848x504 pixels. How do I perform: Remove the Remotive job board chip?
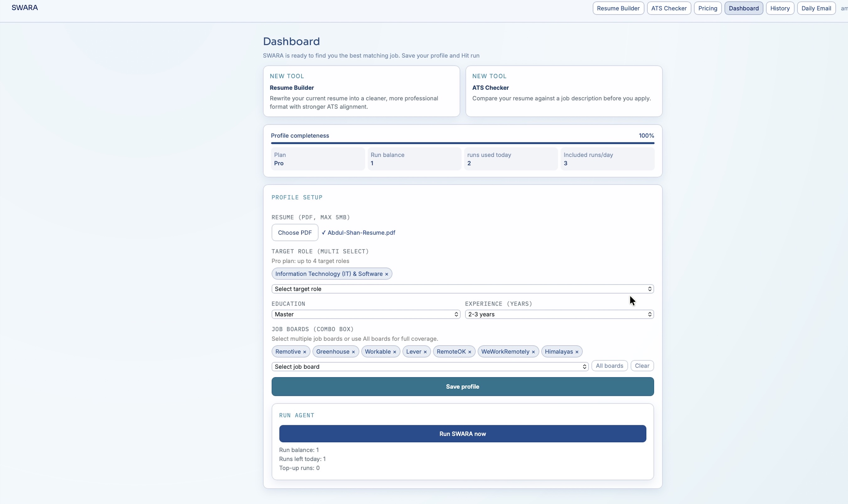coord(305,352)
